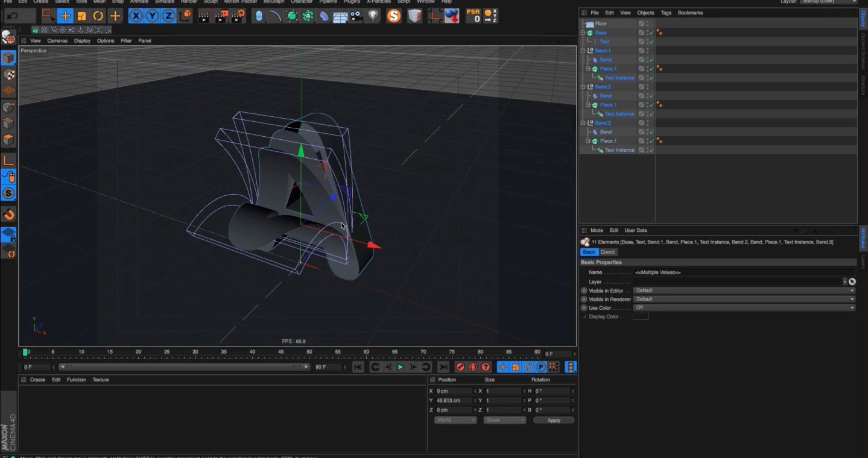The image size is (868, 458).
Task: Add a camera with the camera icon
Action: coord(356,16)
